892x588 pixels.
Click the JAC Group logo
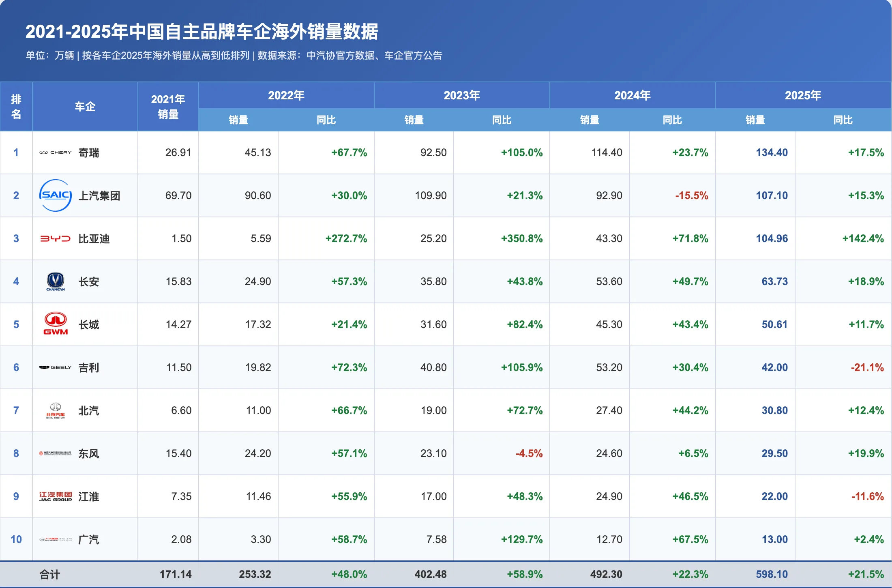tap(56, 496)
